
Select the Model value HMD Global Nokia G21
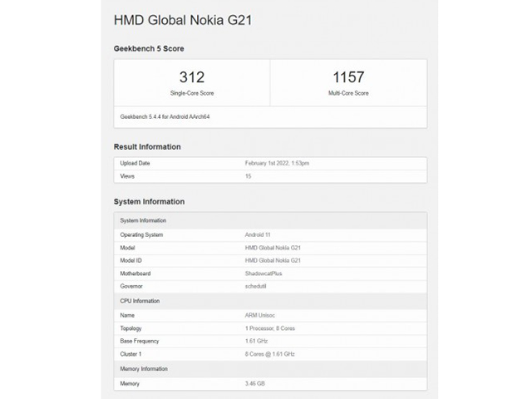coord(273,248)
